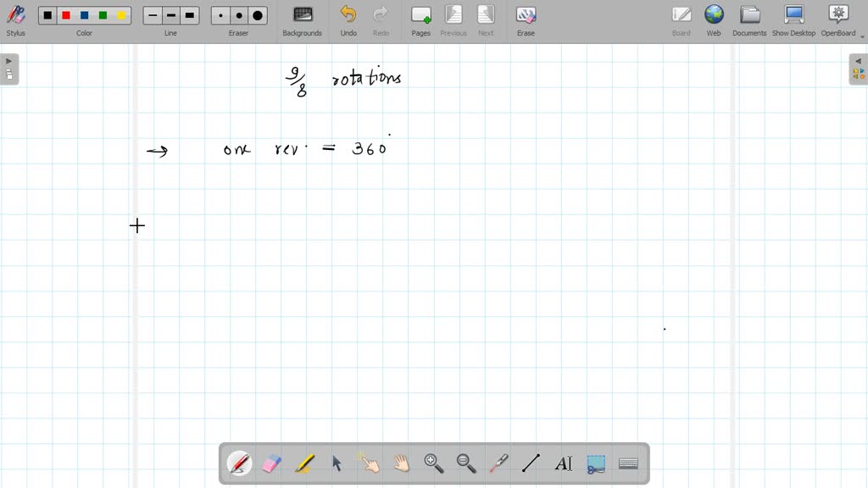
Task: Switch back to Board mode
Action: (x=682, y=19)
